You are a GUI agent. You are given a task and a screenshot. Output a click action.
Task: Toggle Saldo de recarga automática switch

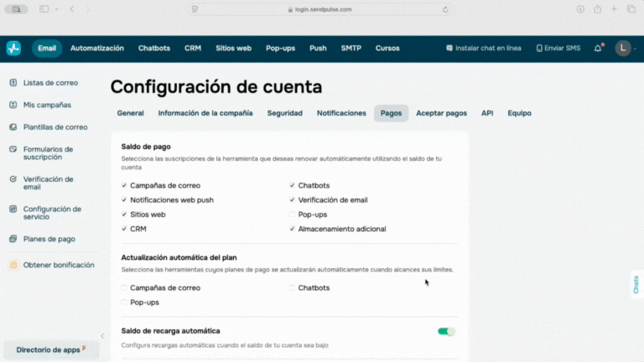point(446,331)
